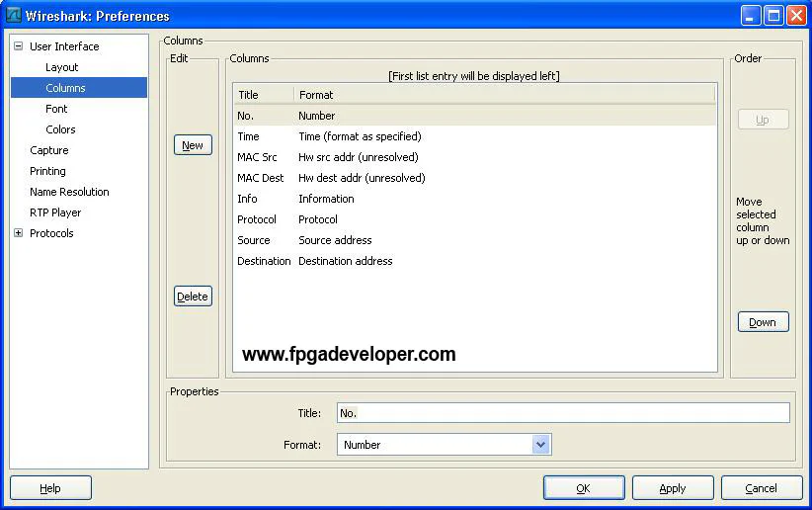This screenshot has width=812, height=510.
Task: Collapse the User Interface tree node
Action: [x=18, y=46]
